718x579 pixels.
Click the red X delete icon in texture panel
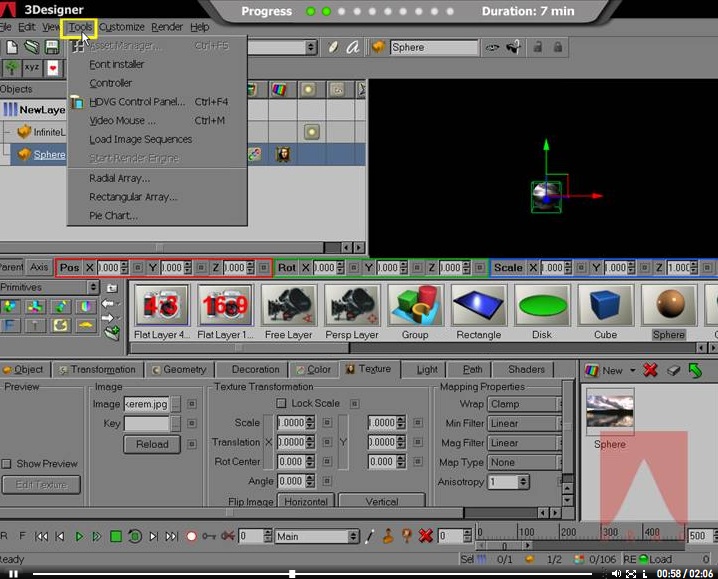650,370
